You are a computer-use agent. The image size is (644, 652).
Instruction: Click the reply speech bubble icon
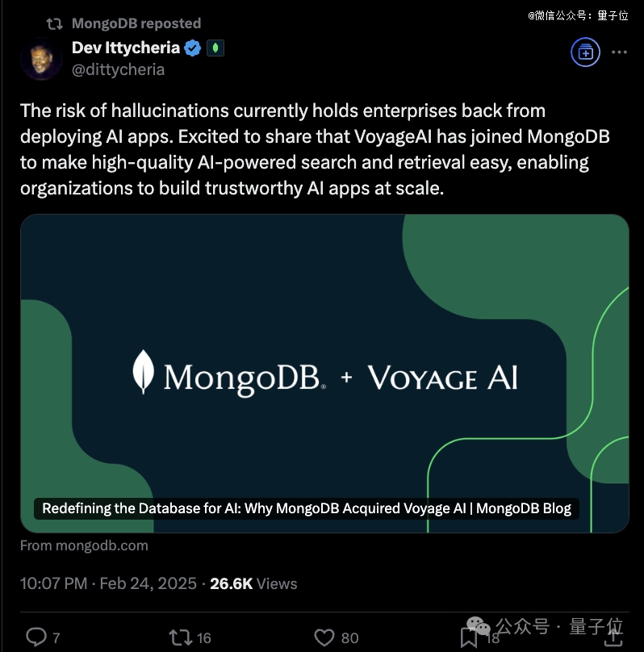[37, 637]
